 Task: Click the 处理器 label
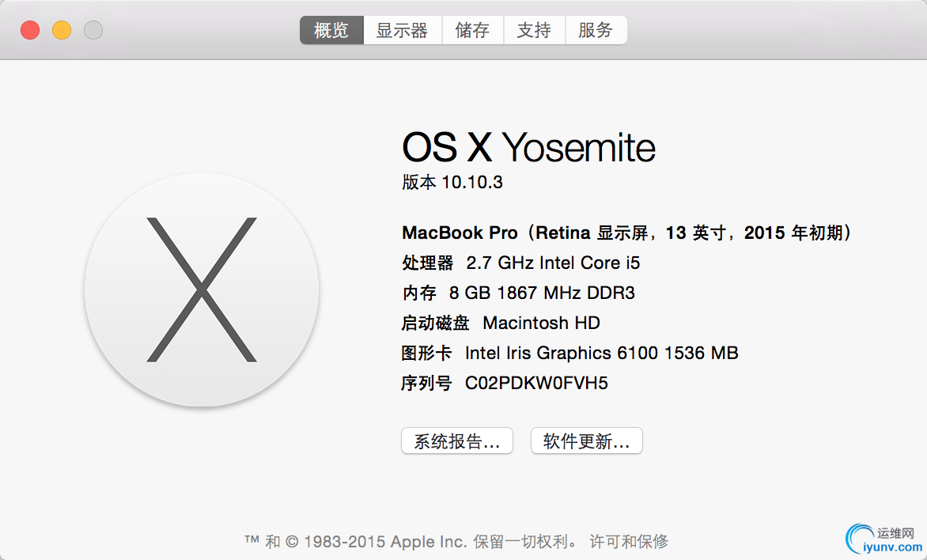point(427,263)
